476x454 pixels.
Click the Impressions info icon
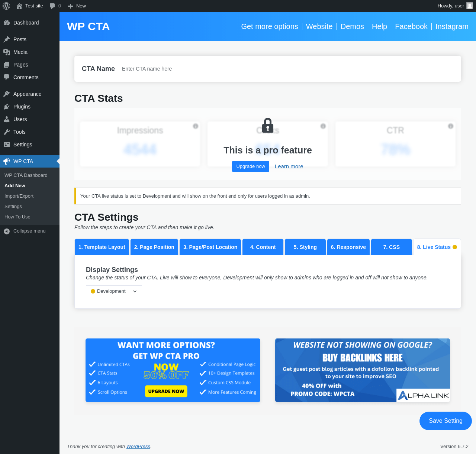[196, 126]
